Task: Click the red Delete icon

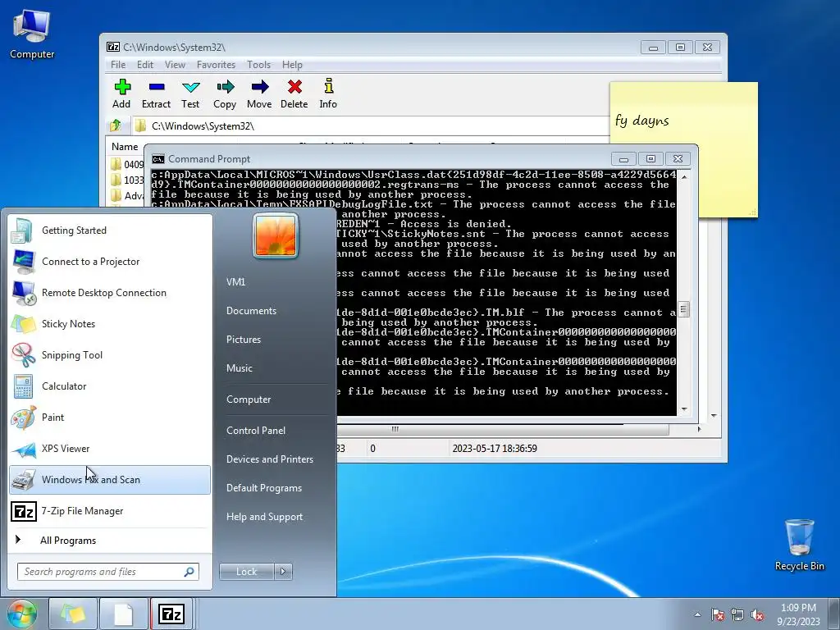Action: coord(294,87)
